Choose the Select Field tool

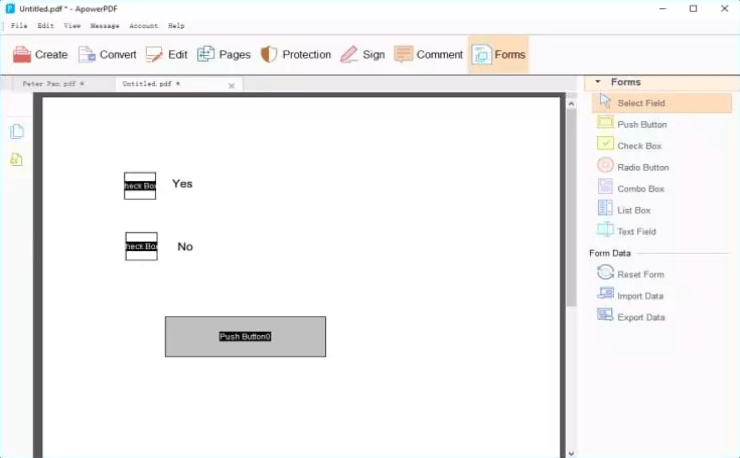click(662, 103)
